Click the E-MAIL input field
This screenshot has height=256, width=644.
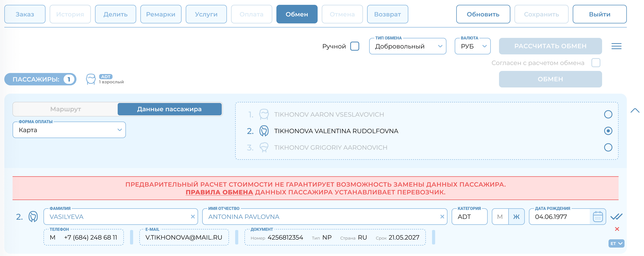click(184, 237)
